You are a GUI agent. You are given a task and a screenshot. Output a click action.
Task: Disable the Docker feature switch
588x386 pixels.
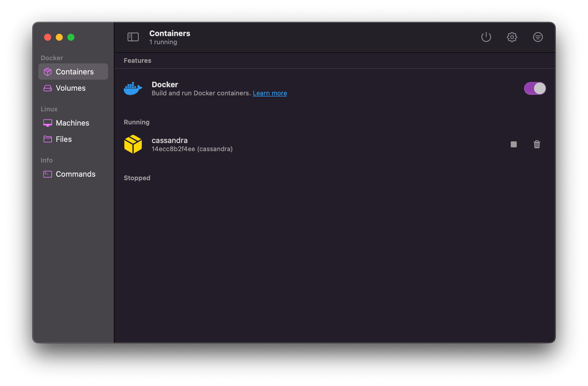pyautogui.click(x=535, y=89)
